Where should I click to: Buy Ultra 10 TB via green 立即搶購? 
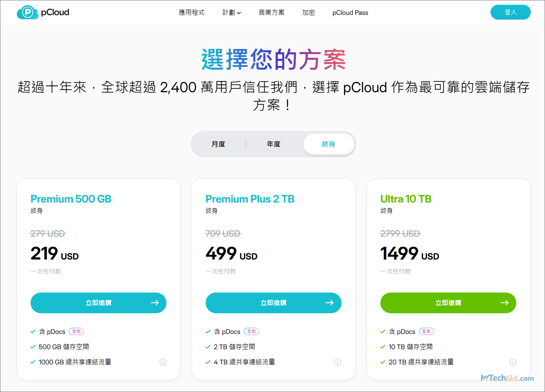[448, 303]
